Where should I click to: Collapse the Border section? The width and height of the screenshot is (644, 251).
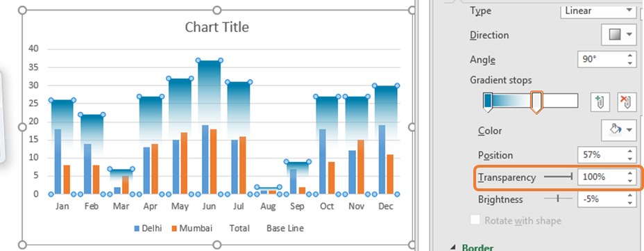[452, 248]
